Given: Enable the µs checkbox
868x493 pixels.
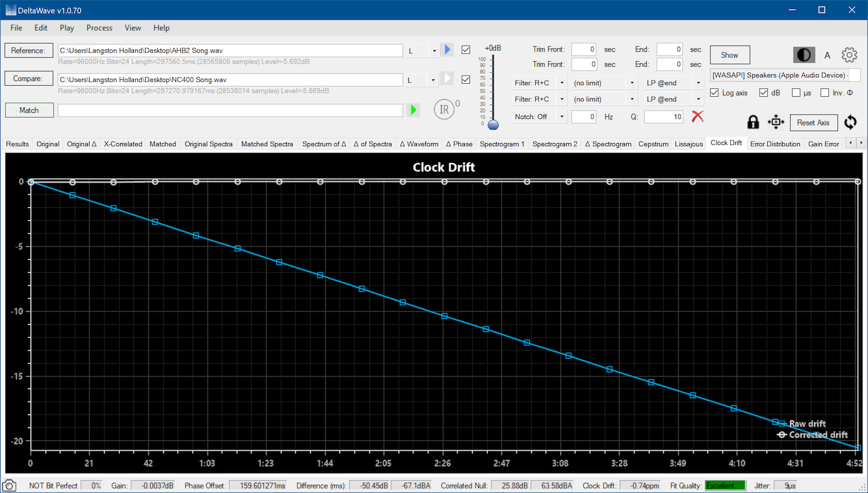Looking at the screenshot, I should (796, 93).
